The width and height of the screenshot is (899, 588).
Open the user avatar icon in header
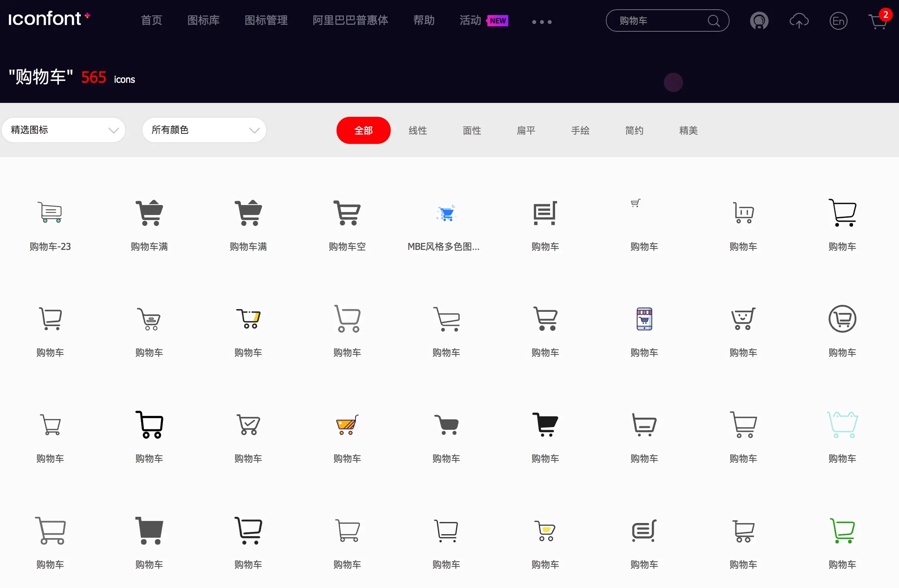click(759, 21)
